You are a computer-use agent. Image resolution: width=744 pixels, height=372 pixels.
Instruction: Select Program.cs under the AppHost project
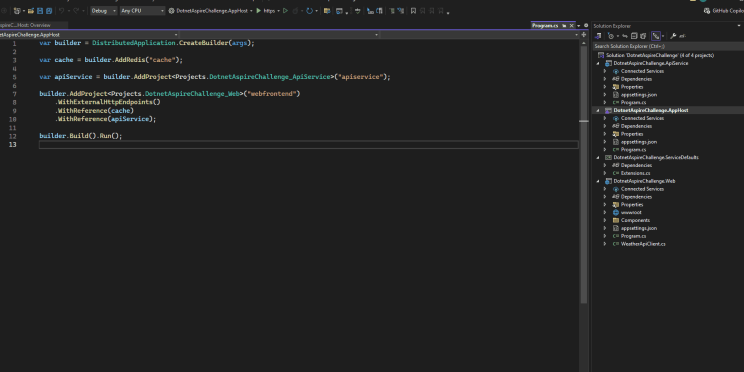(633, 149)
